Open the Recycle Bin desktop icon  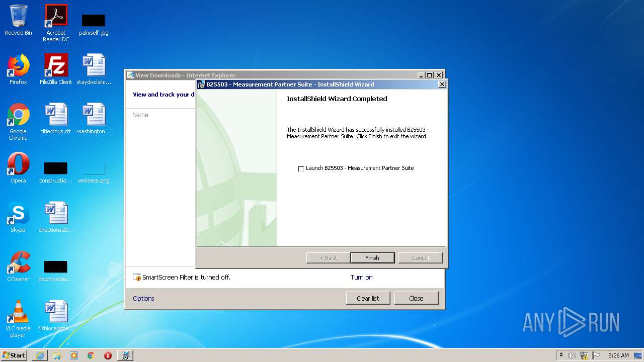18,20
